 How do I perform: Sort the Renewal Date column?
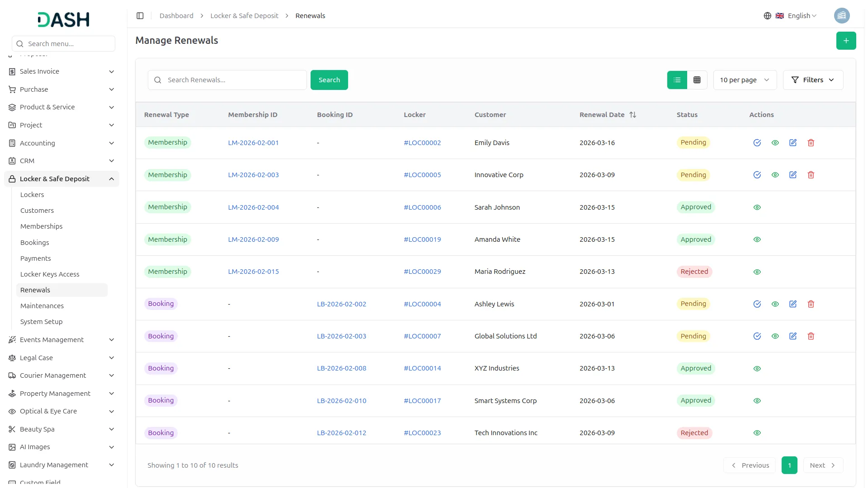632,114
